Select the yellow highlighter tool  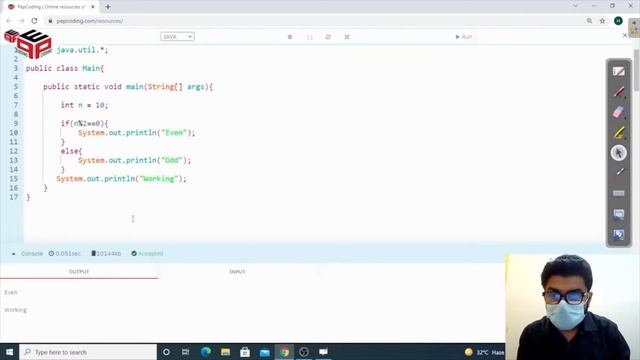(618, 132)
